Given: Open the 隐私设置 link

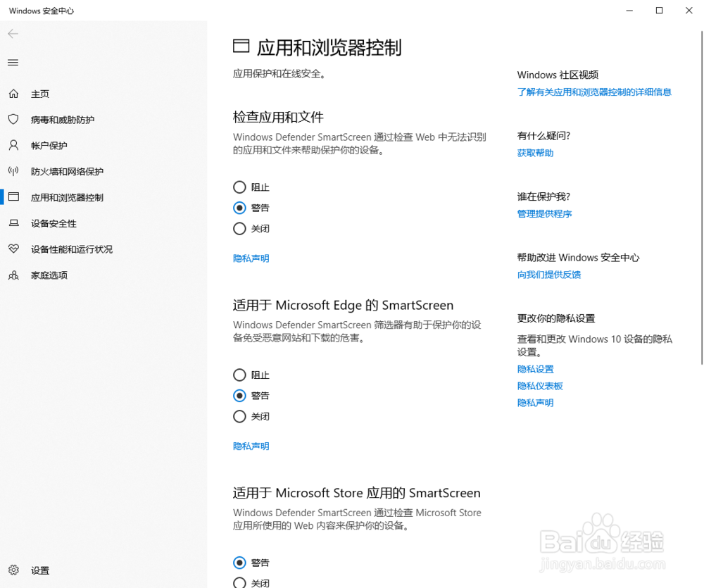Looking at the screenshot, I should 535,369.
